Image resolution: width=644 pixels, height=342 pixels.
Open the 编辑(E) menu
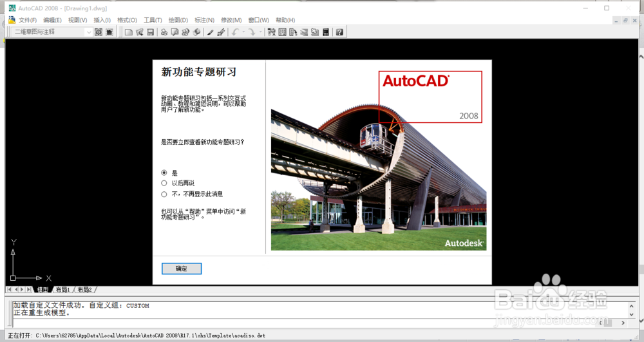pos(52,20)
